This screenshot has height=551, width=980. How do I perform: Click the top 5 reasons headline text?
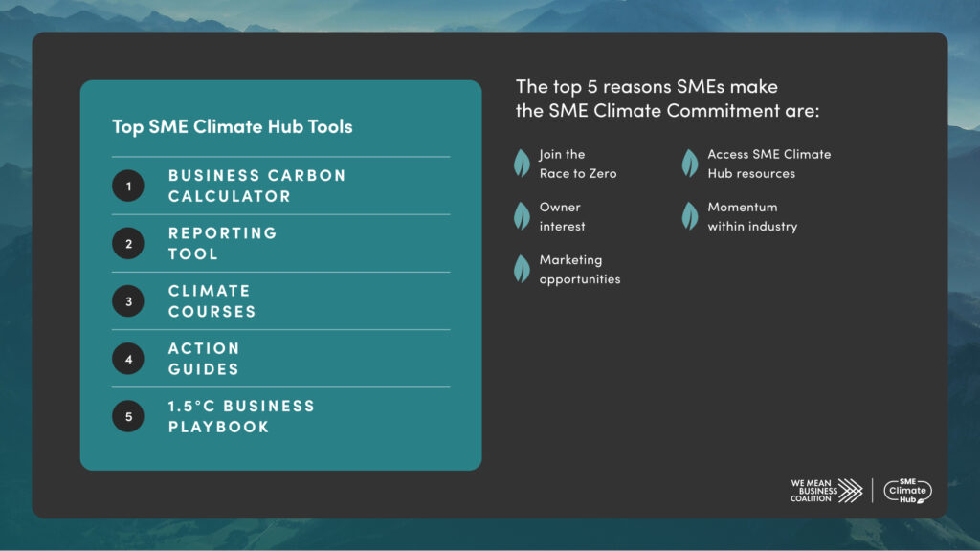pos(668,99)
